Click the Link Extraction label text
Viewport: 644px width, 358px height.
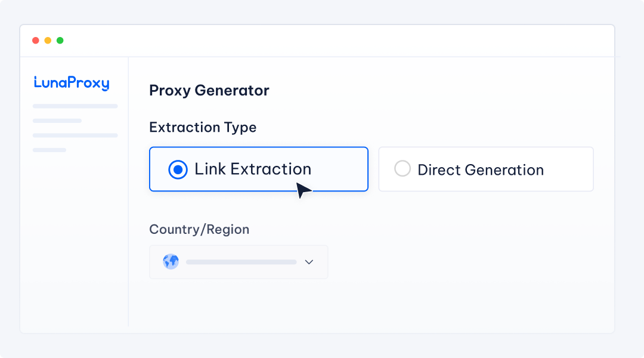click(x=253, y=169)
